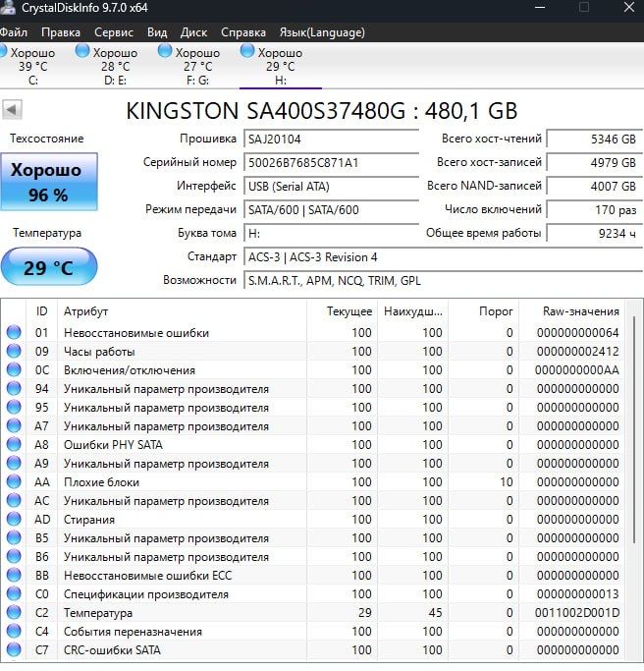Select the H: disk tab
644x671 pixels.
pos(281,66)
